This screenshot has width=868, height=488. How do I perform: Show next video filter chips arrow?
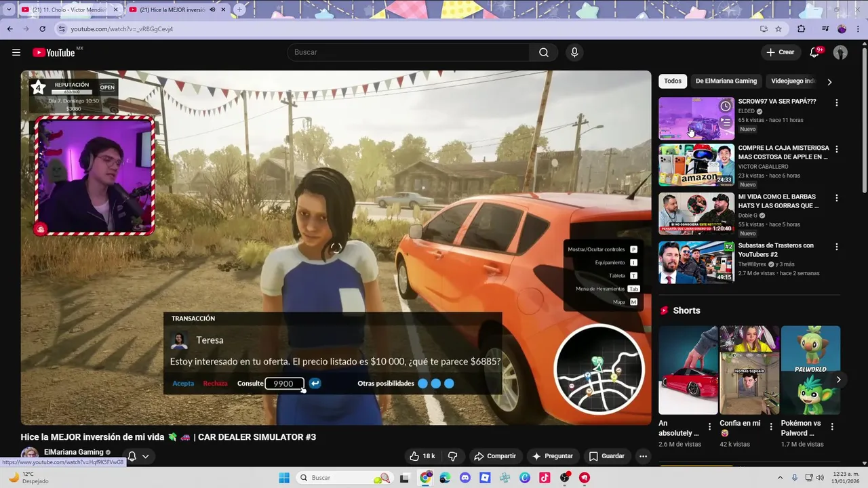click(x=829, y=81)
